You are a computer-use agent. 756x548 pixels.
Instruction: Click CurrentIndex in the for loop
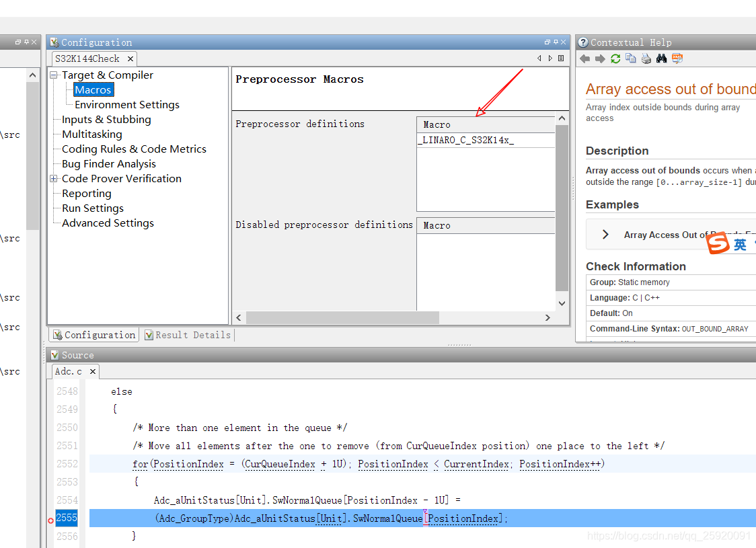tap(476, 464)
